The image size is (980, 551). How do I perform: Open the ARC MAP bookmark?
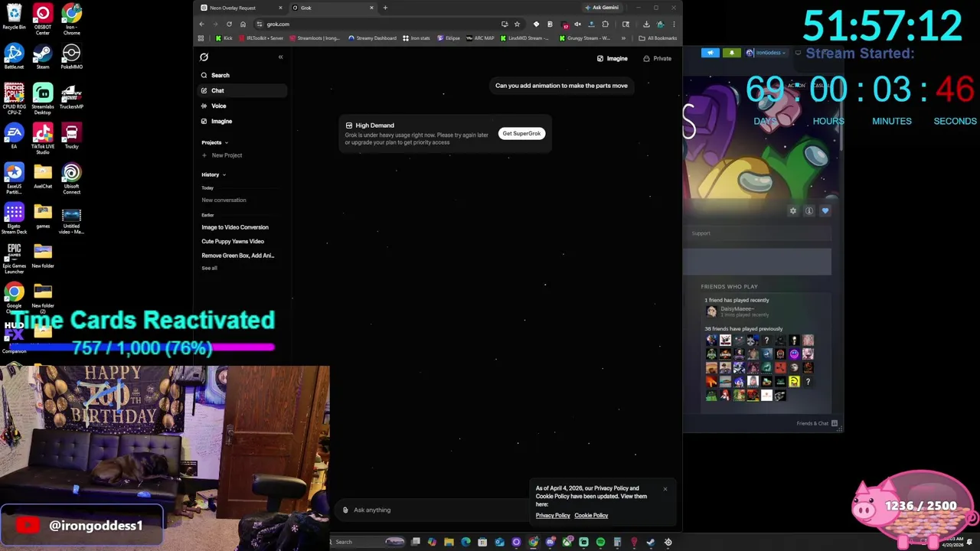479,37
